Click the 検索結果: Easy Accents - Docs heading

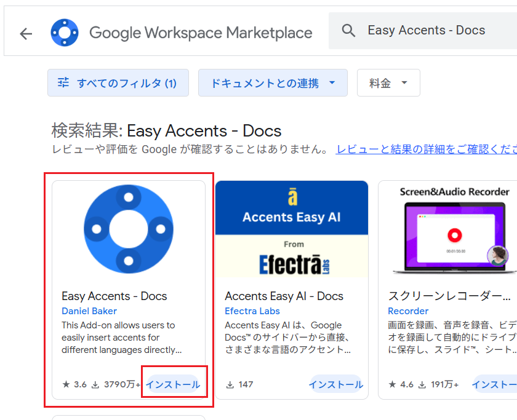pos(166,130)
